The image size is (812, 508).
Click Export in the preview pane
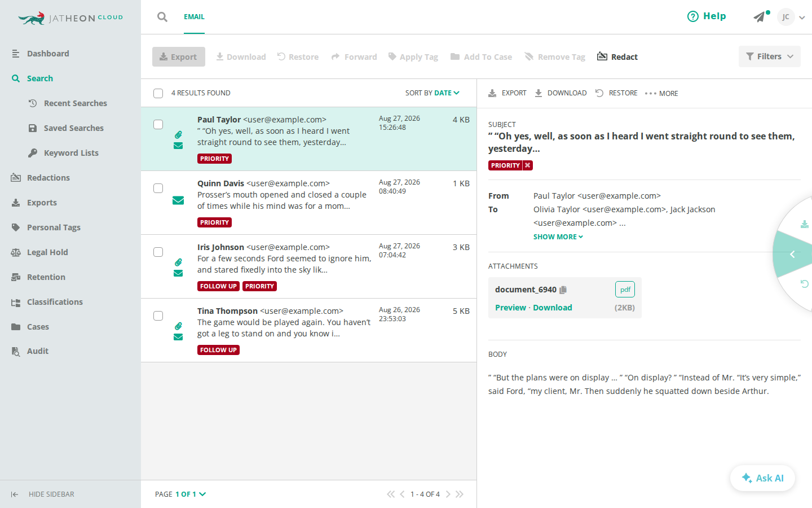pos(507,93)
